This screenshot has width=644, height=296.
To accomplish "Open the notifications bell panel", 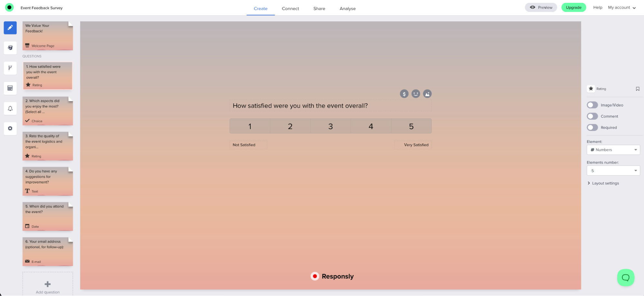I will point(10,108).
